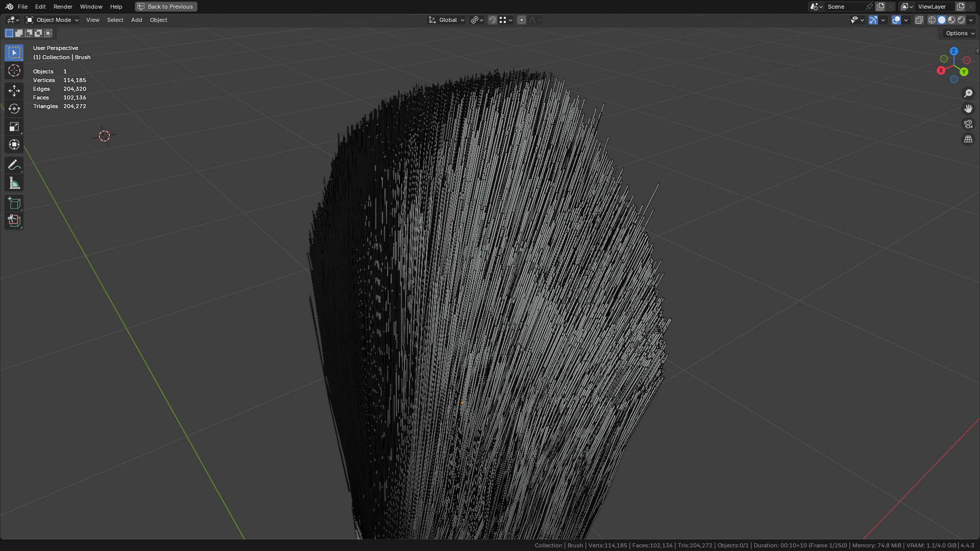The image size is (980, 551).
Task: Open transform pivot point dropdown
Action: click(477, 20)
